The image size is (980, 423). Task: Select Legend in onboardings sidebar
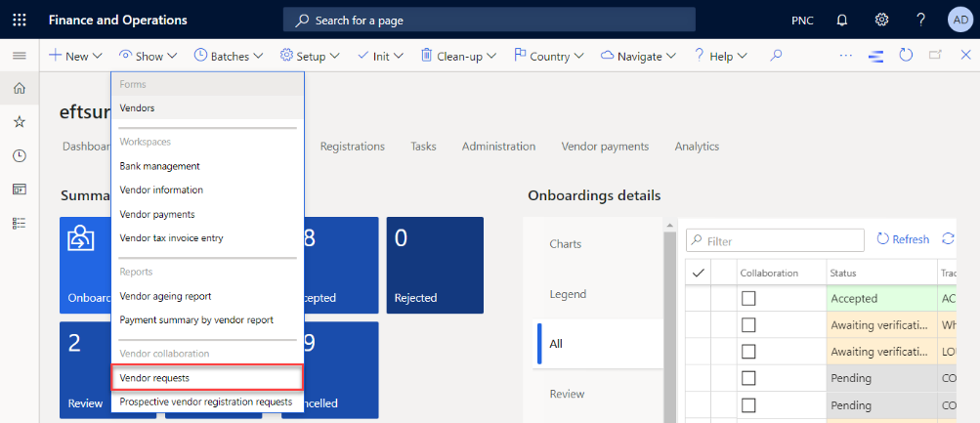click(568, 294)
